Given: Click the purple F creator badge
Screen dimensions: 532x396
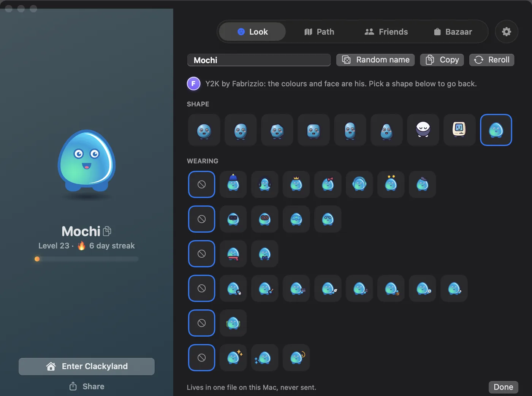Looking at the screenshot, I should click(193, 84).
